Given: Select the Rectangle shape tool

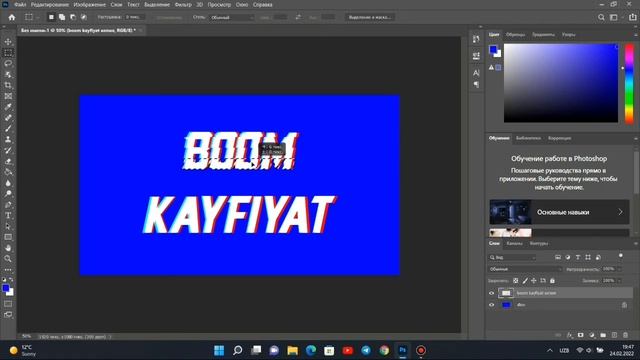Looking at the screenshot, I should [8, 237].
